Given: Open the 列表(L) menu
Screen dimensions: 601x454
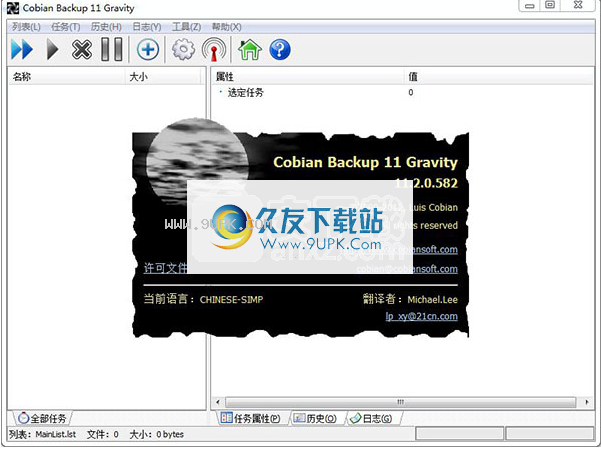Looking at the screenshot, I should [26, 27].
